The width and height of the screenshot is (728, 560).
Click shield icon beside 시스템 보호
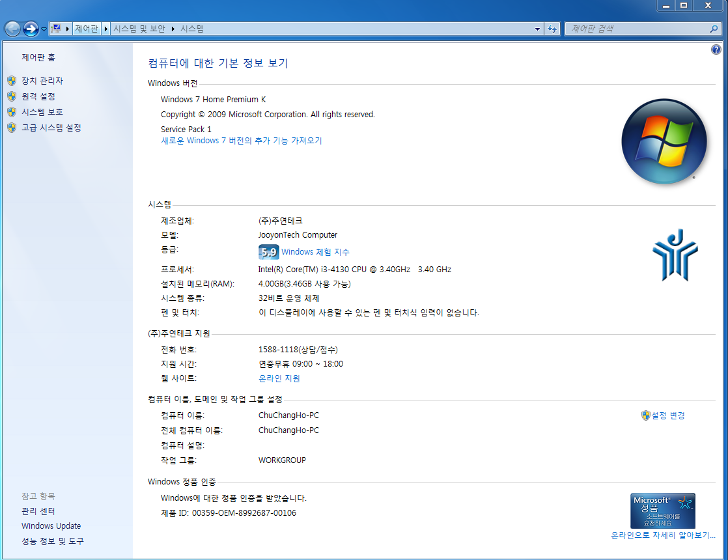click(12, 112)
